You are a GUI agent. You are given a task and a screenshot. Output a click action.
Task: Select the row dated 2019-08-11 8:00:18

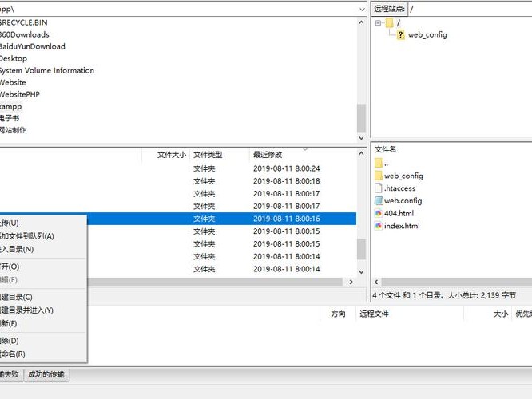click(x=178, y=181)
